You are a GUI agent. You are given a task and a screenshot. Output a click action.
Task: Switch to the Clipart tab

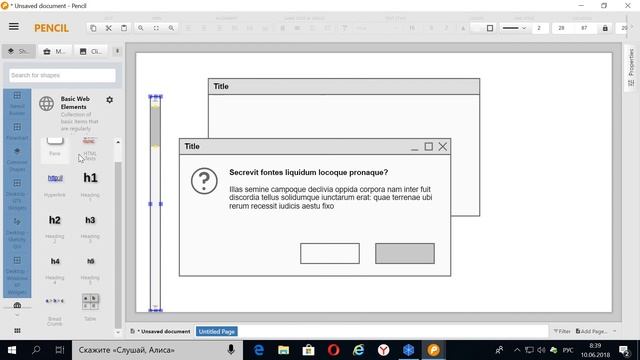pyautogui.click(x=91, y=51)
